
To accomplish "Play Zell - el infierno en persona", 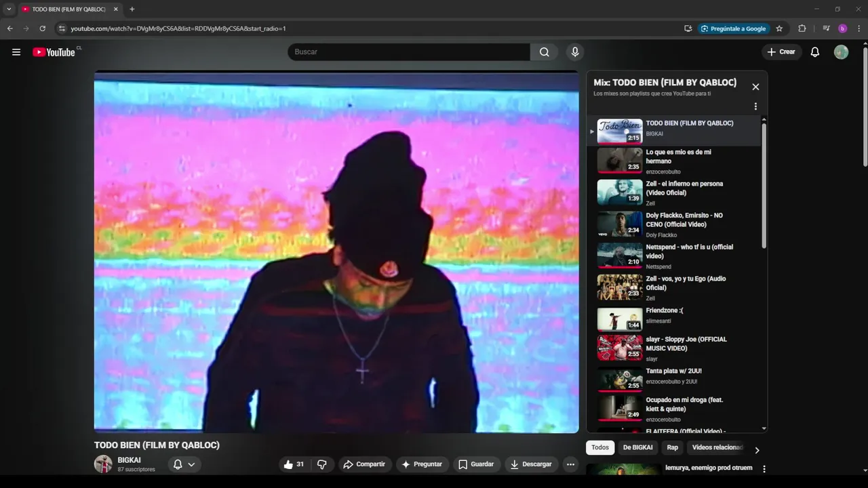I will coord(675,192).
